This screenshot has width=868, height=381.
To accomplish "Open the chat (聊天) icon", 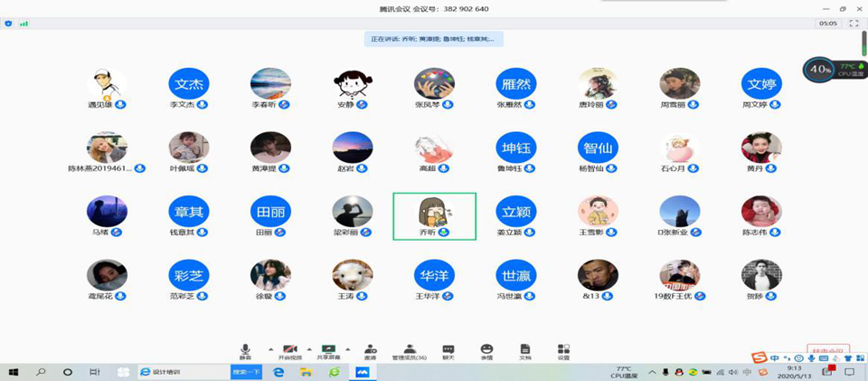I will [x=448, y=349].
